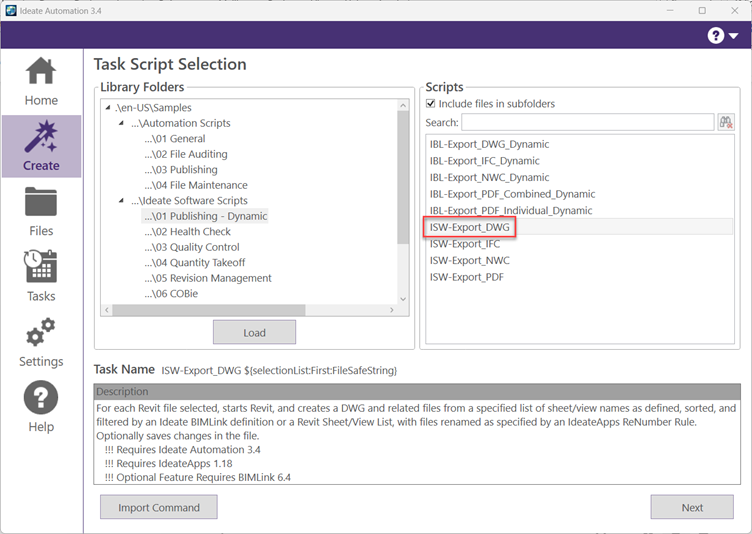Collapse the Ideate Software Scripts folder node

tap(121, 201)
